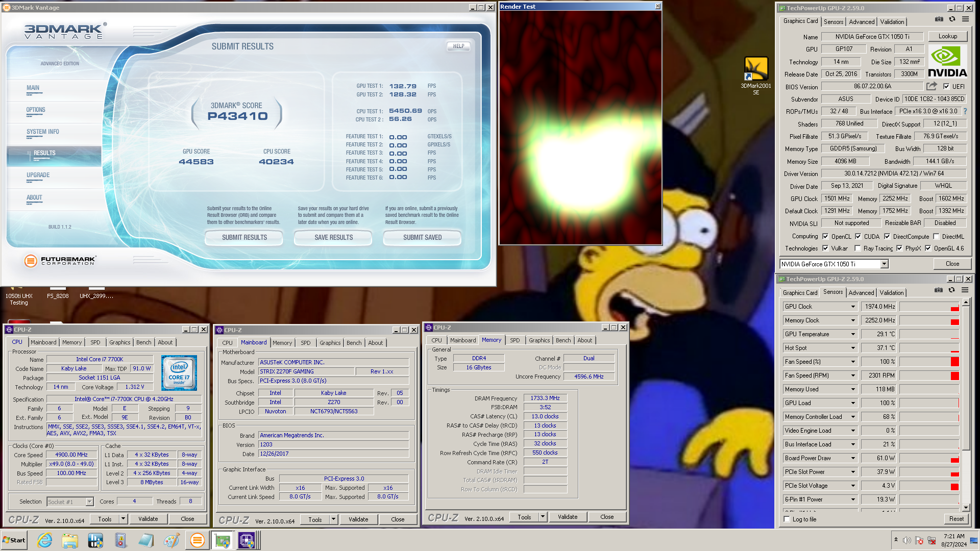Screen dimensions: 980x551
Task: Click the BIOS share/export icon in GPU-Z
Action: pos(932,86)
